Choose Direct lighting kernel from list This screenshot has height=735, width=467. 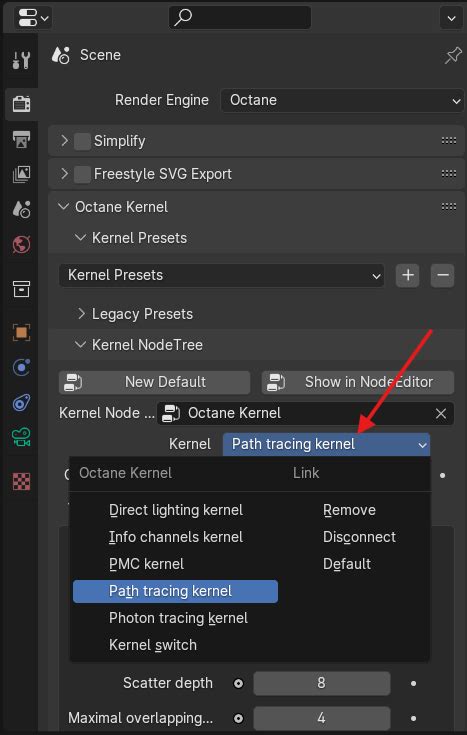coord(175,510)
